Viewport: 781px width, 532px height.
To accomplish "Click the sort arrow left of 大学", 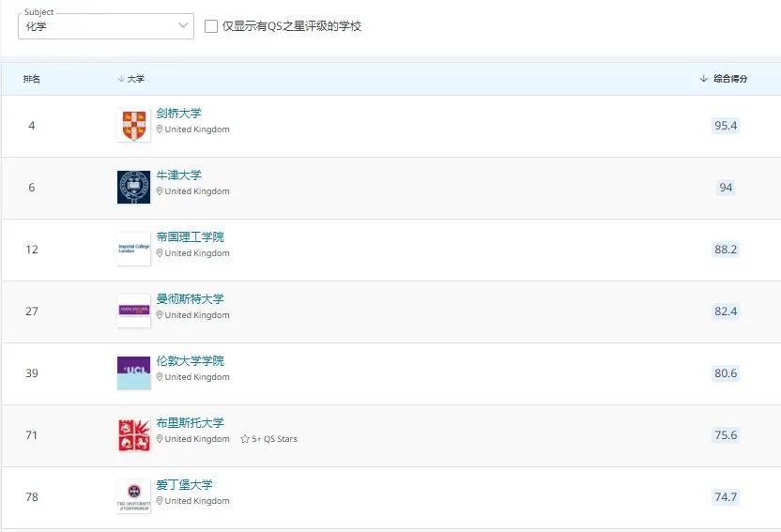I will click(121, 79).
